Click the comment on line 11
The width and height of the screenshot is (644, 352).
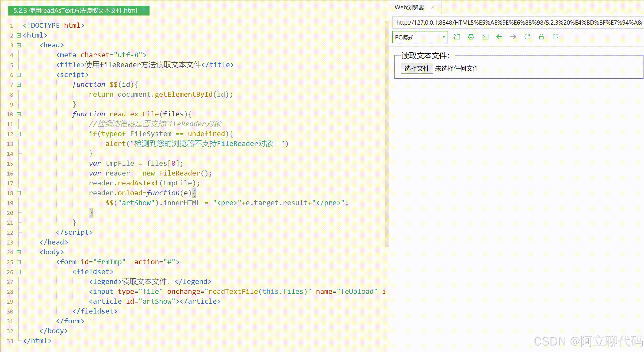click(x=155, y=124)
